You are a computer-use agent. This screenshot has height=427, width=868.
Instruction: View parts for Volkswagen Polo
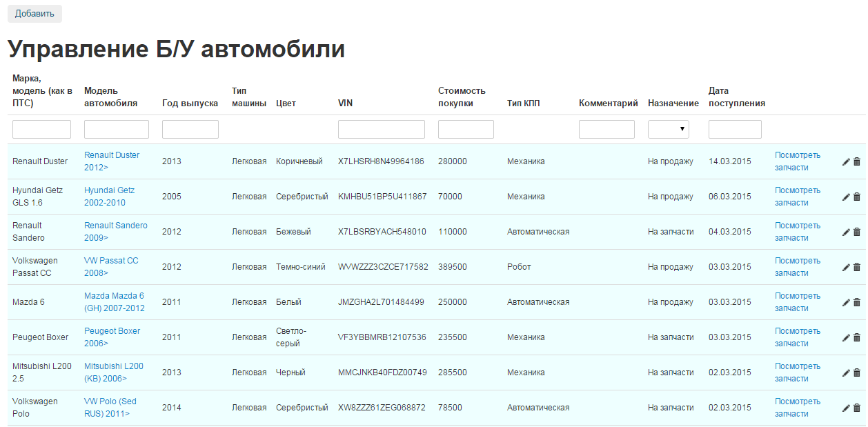(x=798, y=408)
